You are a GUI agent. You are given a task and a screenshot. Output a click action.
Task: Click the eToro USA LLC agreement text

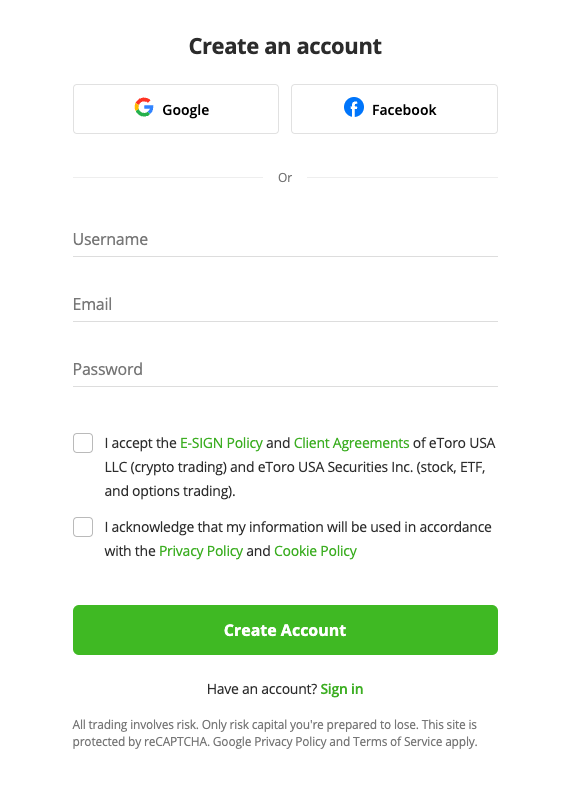point(300,467)
